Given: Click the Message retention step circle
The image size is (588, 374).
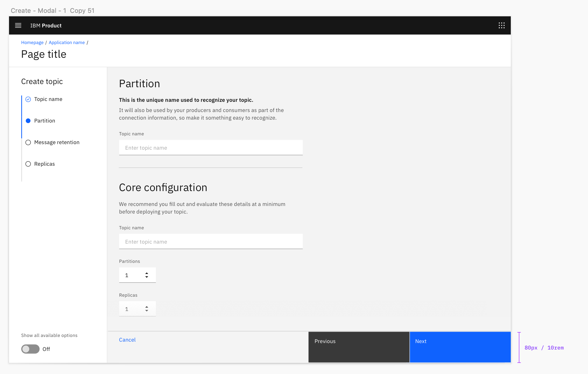Looking at the screenshot, I should click(x=28, y=142).
